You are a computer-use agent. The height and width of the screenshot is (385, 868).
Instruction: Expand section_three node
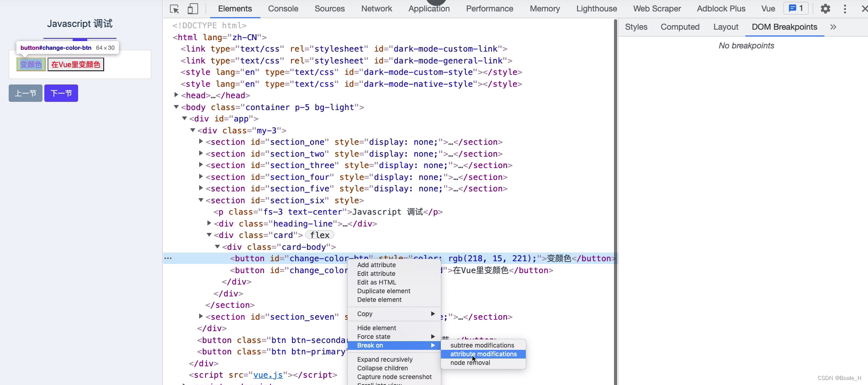click(x=201, y=165)
